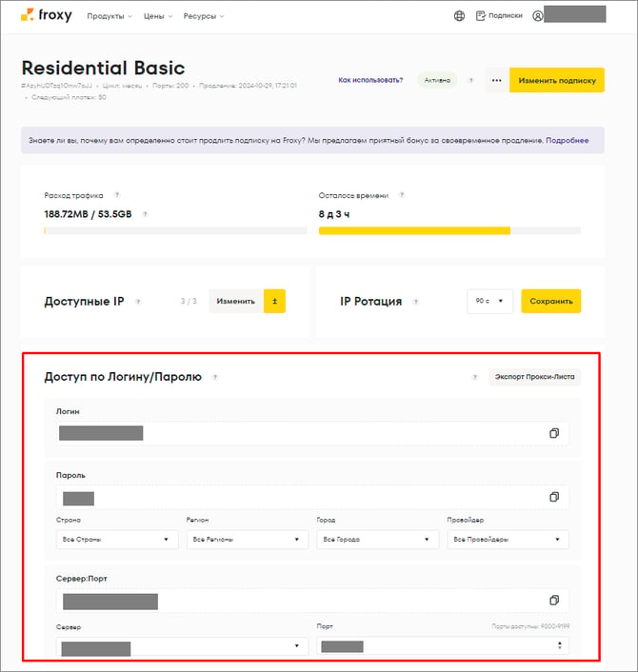Image resolution: width=638 pixels, height=672 pixels.
Task: Click help icon next to 188.72MB / 53.5GB
Action: point(146,214)
